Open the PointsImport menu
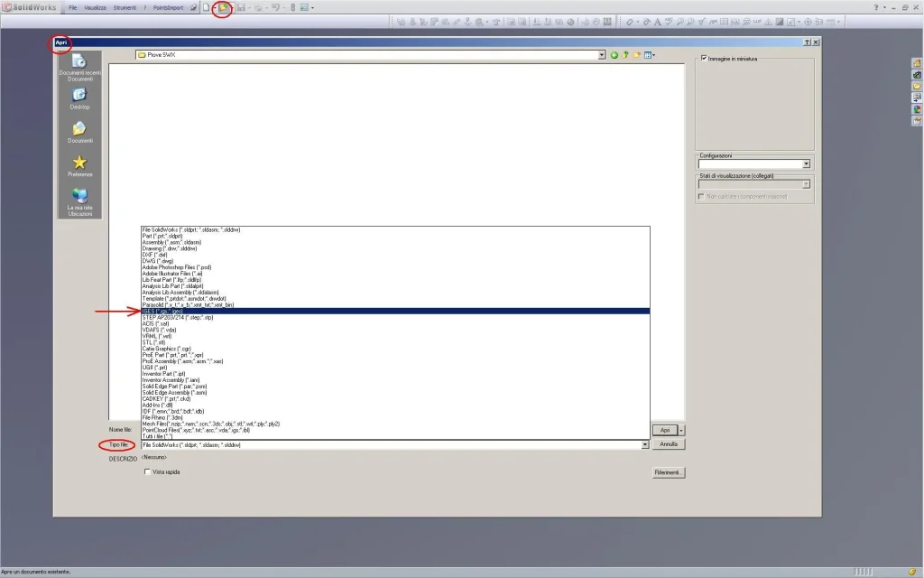 point(168,7)
